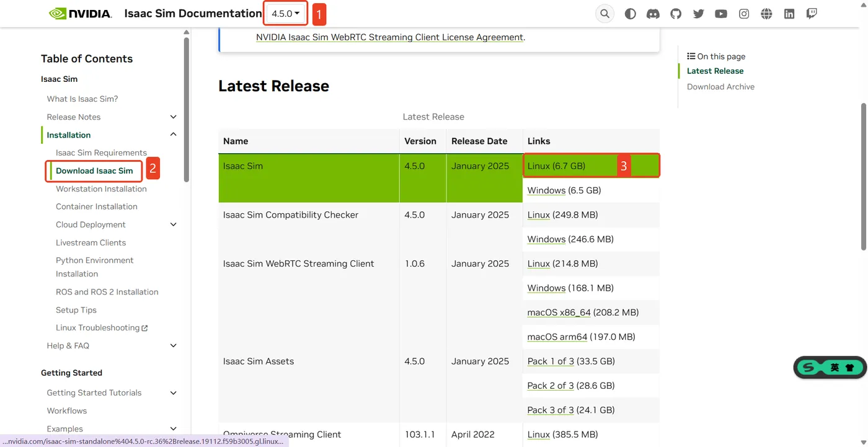This screenshot has height=447, width=868.
Task: Open the search magnifier icon
Action: click(604, 14)
